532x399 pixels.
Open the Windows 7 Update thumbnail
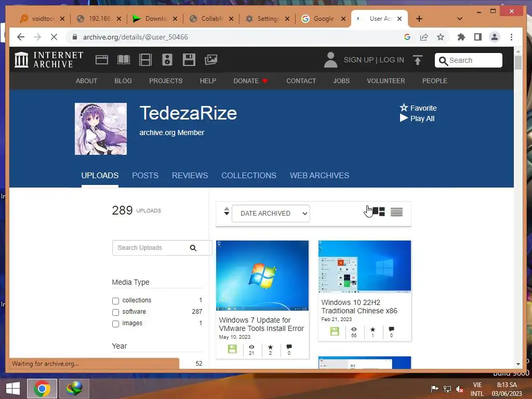262,275
